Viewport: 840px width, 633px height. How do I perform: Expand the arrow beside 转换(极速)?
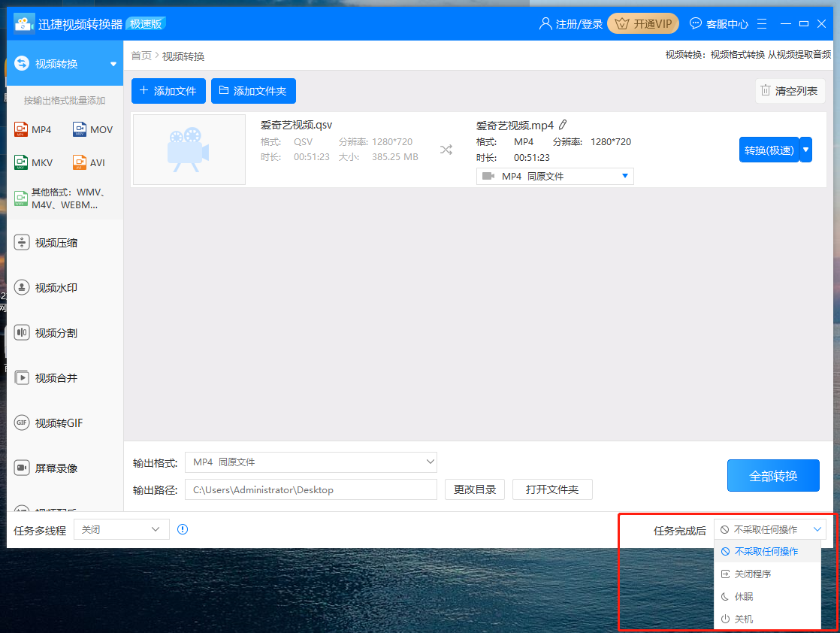point(805,150)
